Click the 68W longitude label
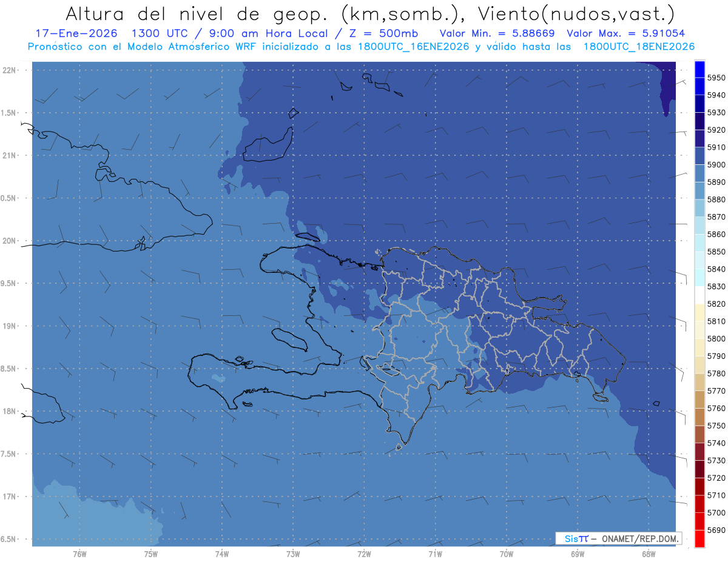This screenshot has width=728, height=562. pyautogui.click(x=649, y=554)
